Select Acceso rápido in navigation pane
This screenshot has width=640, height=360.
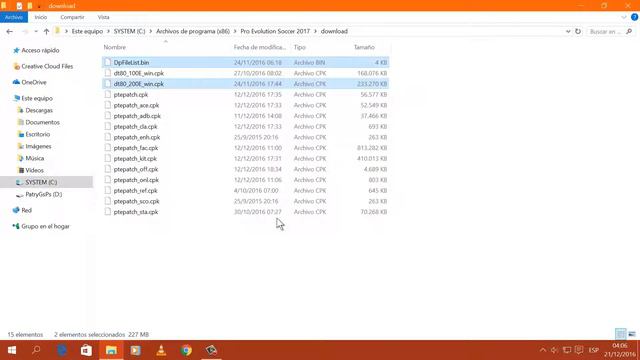pyautogui.click(x=40, y=50)
